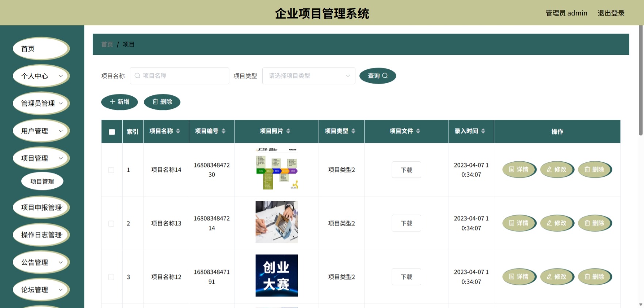Check the checkbox for row 项目名称12
Viewport: 644px width, 308px height.
click(111, 277)
